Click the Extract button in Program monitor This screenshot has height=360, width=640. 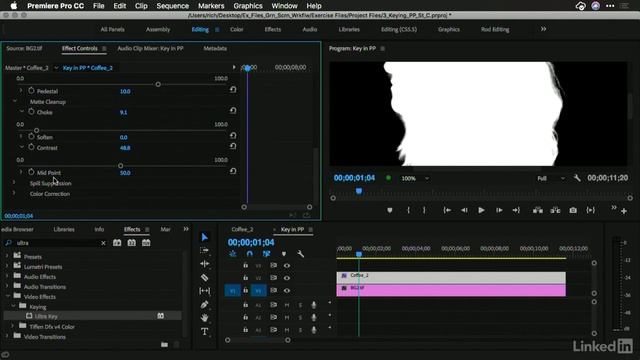click(555, 210)
